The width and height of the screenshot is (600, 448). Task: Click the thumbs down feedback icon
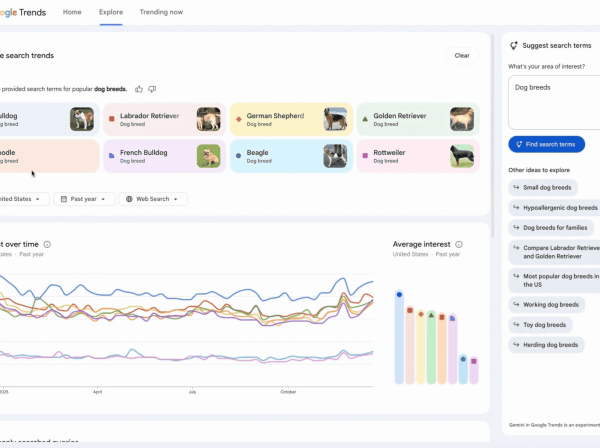pos(152,89)
